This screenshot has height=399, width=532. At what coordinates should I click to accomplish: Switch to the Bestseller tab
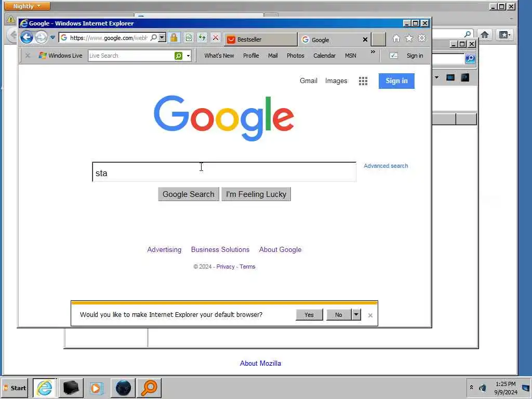(260, 39)
